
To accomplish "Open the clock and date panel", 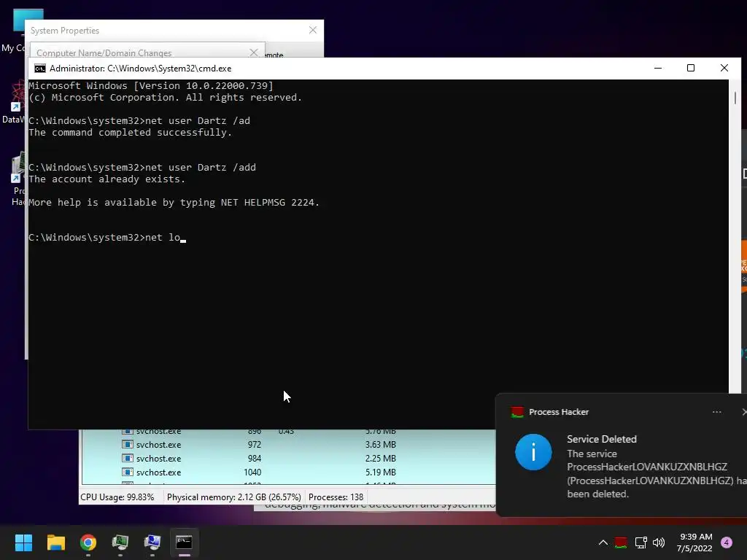I will (694, 542).
